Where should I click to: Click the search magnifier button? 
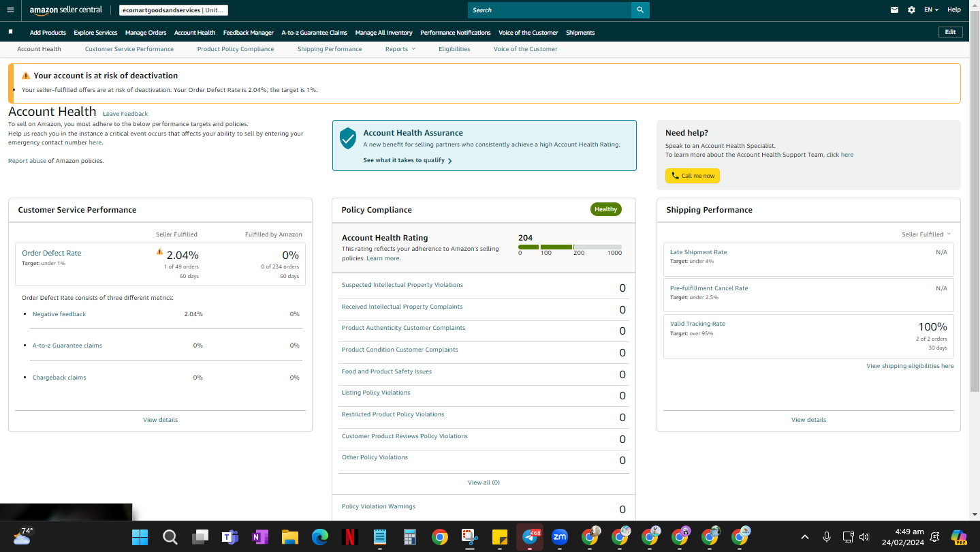point(640,10)
